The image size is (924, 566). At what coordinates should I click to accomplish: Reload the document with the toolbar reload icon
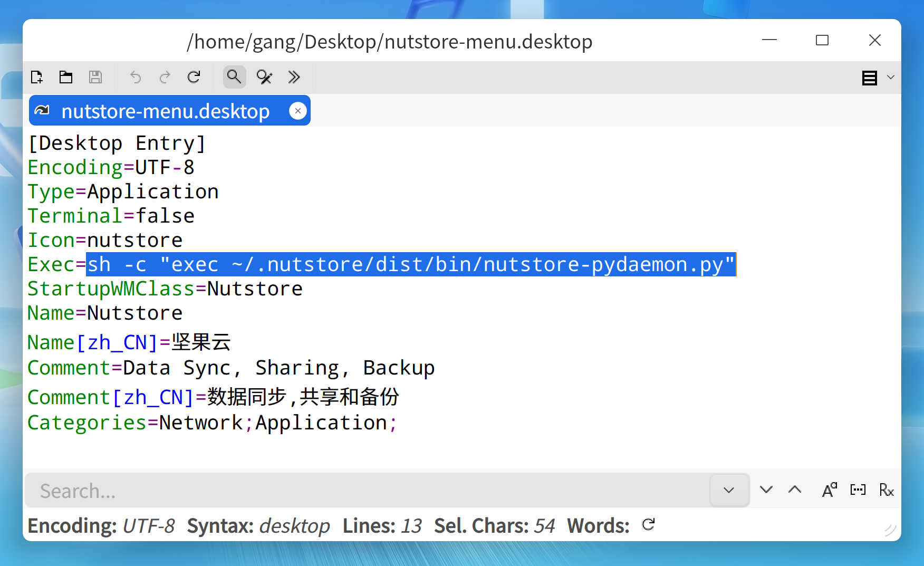[194, 78]
